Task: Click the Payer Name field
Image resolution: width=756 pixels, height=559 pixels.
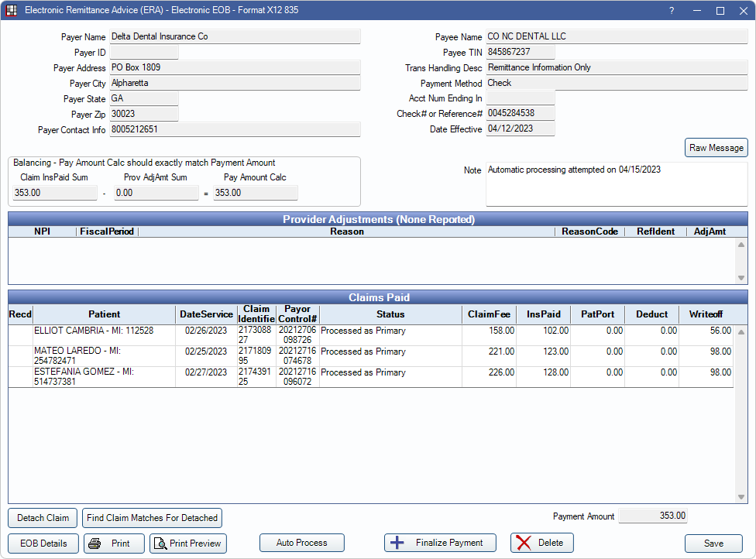Action: (235, 36)
